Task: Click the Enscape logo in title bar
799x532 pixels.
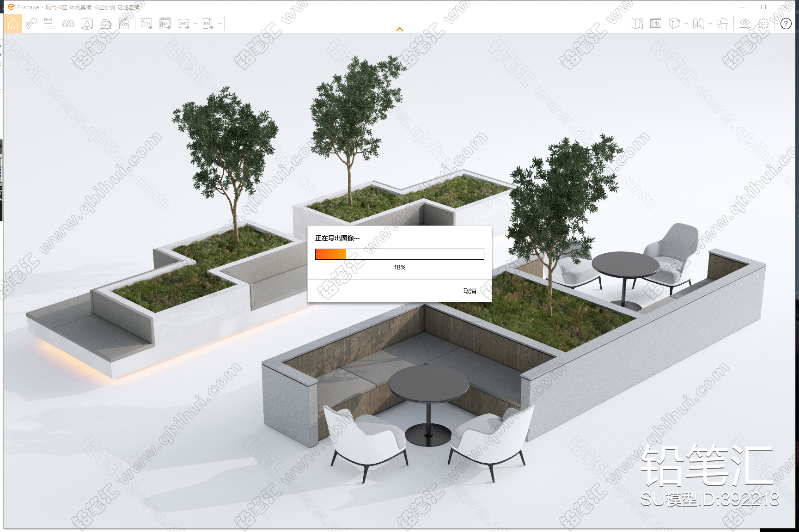Action: point(11,7)
